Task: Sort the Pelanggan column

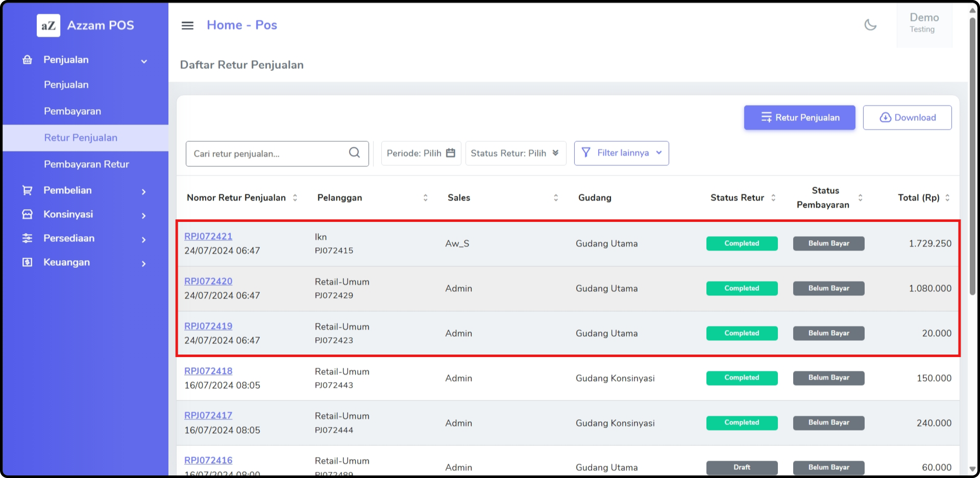Action: (x=425, y=198)
